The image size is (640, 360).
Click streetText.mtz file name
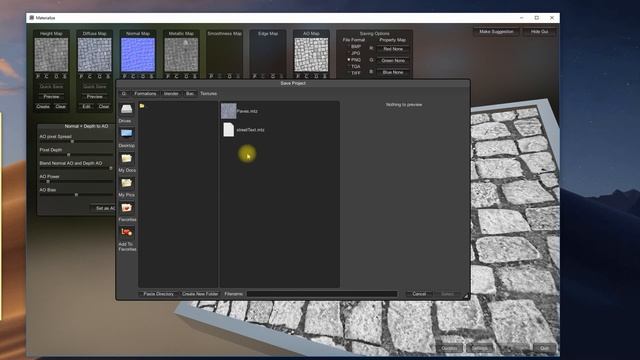click(x=250, y=130)
